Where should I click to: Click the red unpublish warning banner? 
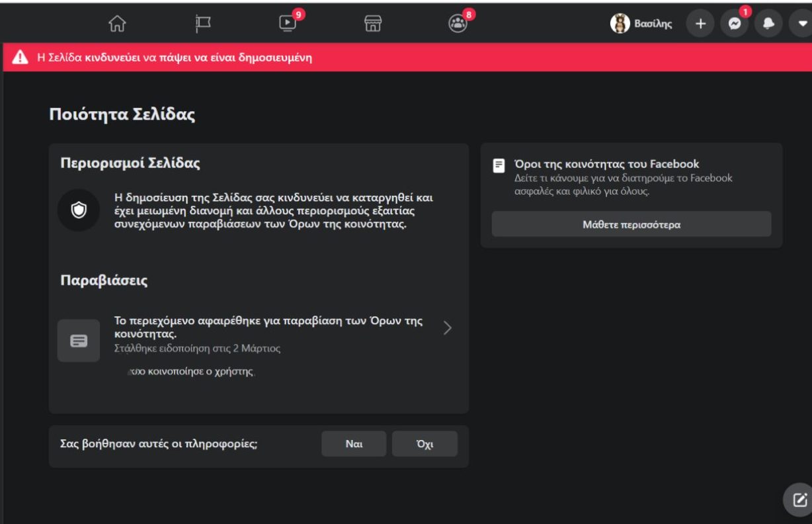406,58
